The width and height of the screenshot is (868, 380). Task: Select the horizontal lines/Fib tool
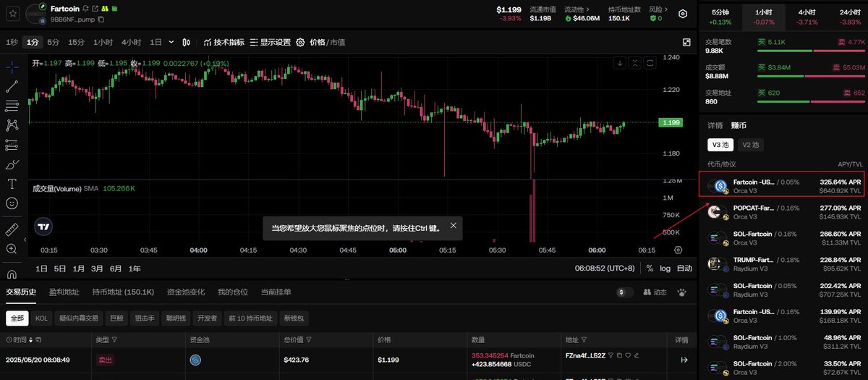click(x=12, y=106)
